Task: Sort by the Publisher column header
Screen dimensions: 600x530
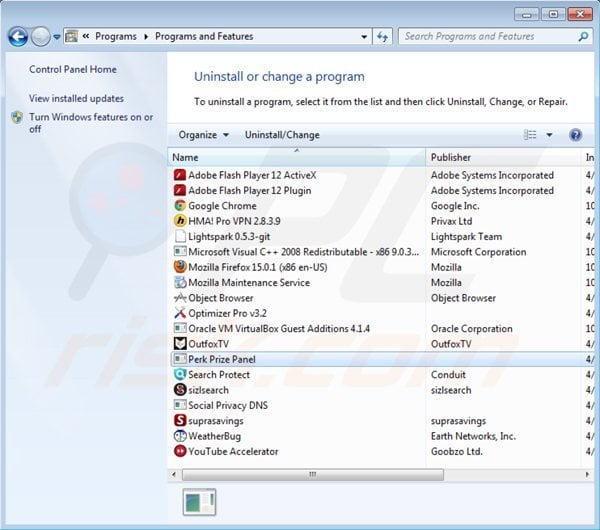Action: pos(502,157)
